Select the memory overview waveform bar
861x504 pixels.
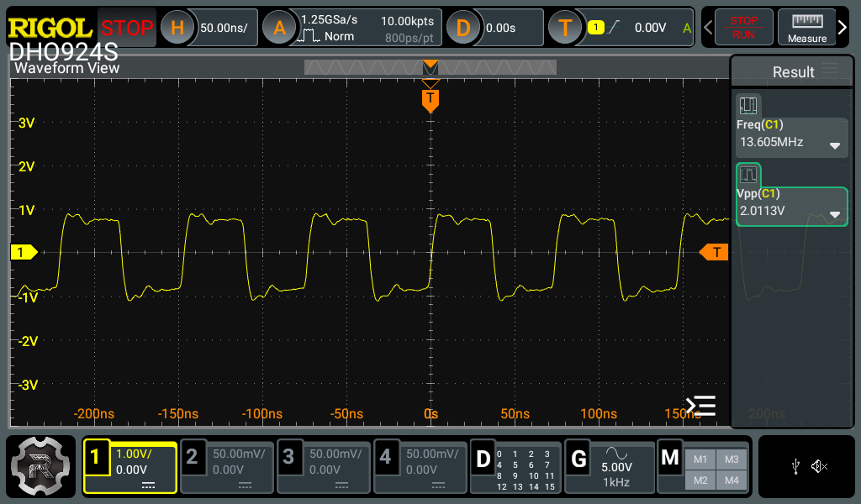point(430,67)
